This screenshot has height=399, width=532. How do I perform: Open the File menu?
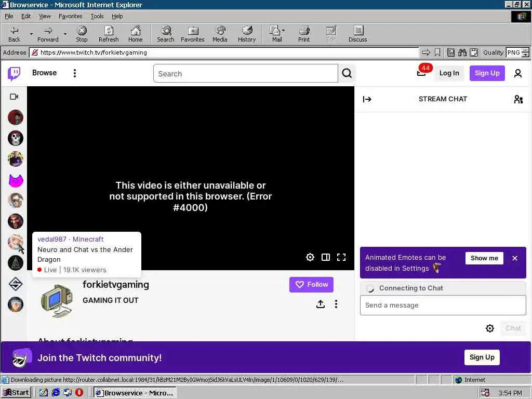9,16
